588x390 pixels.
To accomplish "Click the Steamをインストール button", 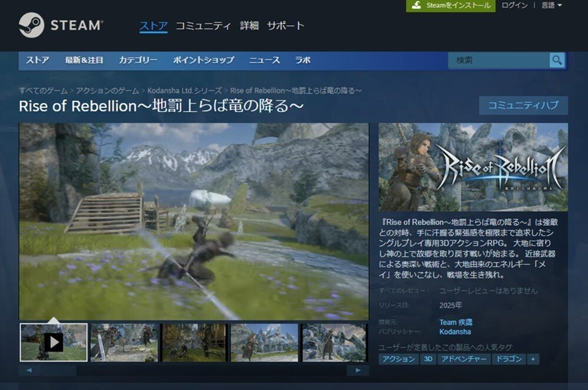I will point(451,6).
